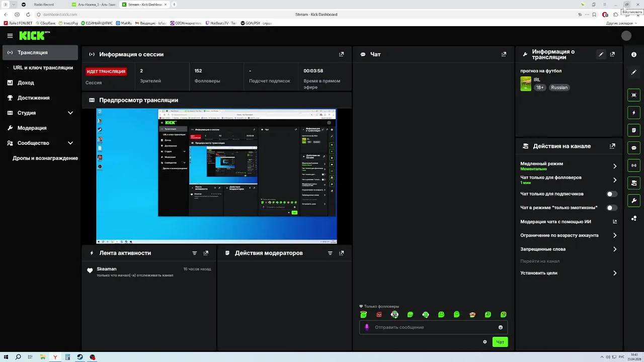Click the Skeaman username in activity feed
The image size is (644, 362).
(x=107, y=269)
